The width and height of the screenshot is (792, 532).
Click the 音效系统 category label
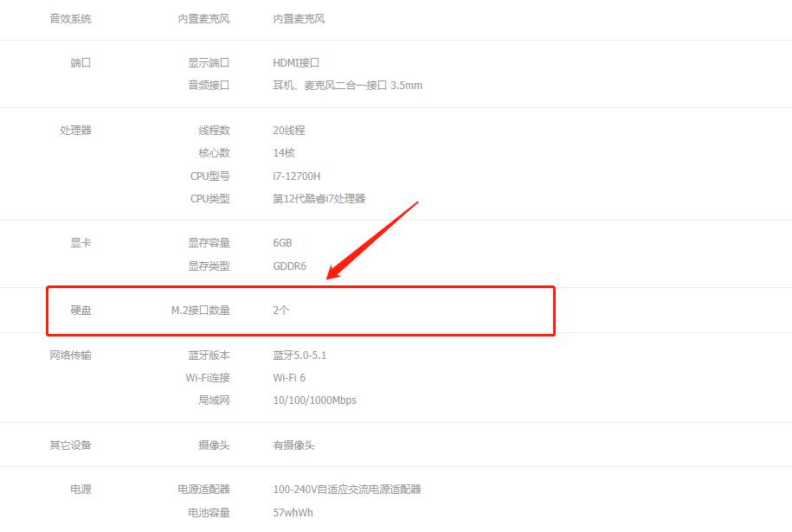[70, 19]
